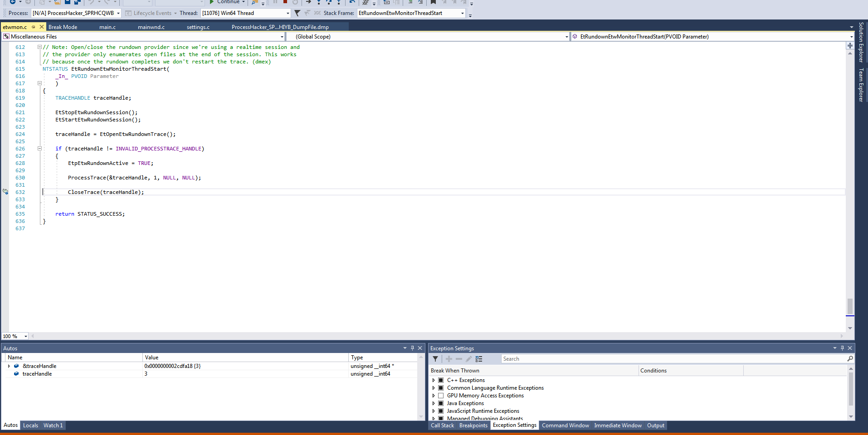Open the 100 % zoom dropdown

click(x=25, y=336)
